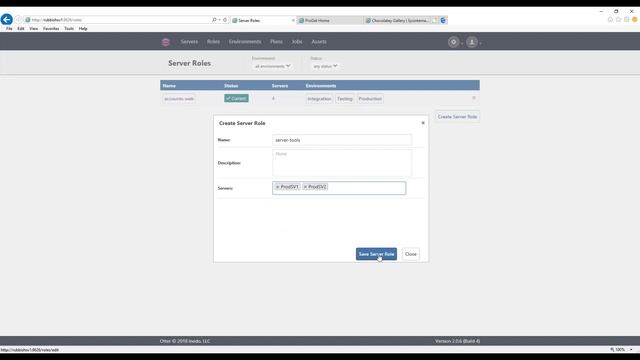
Task: Click the Otter logo icon in navbar
Action: click(166, 42)
